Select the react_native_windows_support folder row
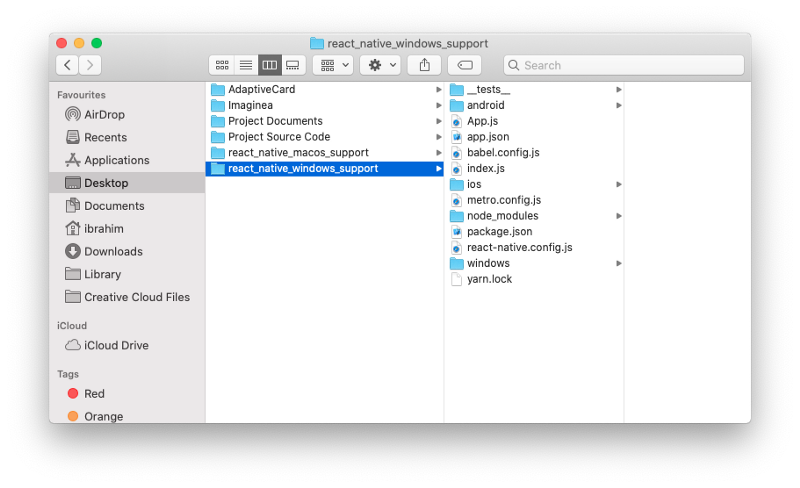This screenshot has width=800, height=488. [324, 168]
